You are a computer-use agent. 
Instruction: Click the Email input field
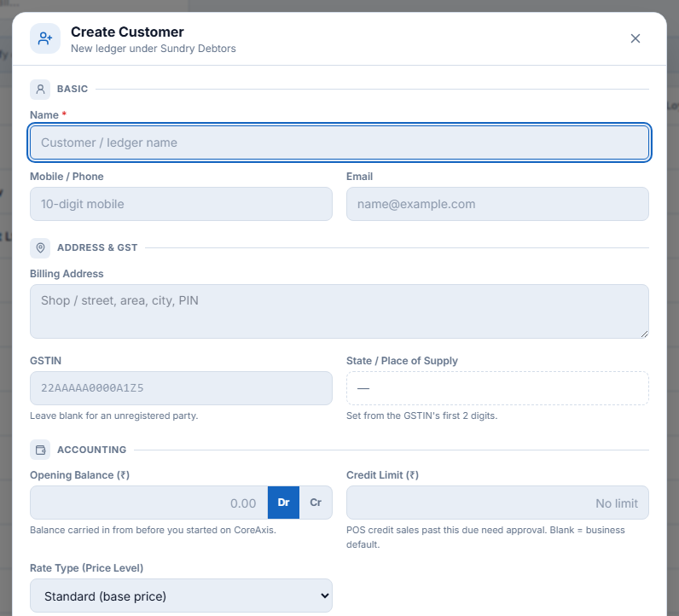point(497,204)
